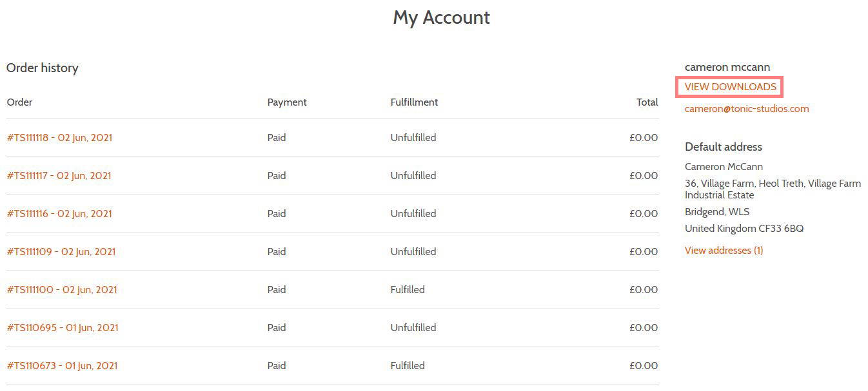This screenshot has width=868, height=391.
Task: Open order #TS110673 details
Action: click(x=62, y=365)
